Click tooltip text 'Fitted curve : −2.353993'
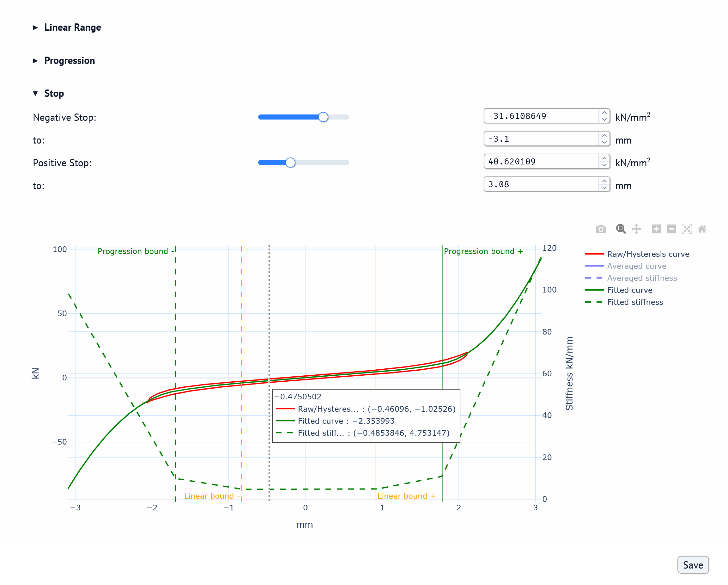 point(346,421)
